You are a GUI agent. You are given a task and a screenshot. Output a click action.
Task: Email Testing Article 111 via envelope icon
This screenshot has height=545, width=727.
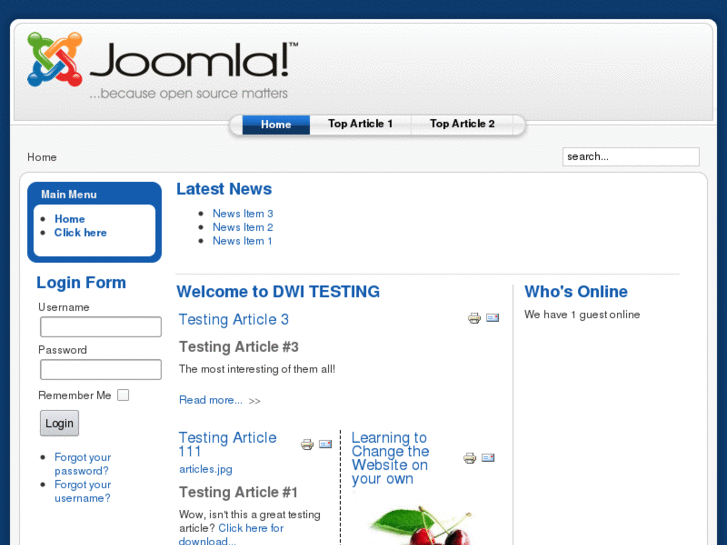point(325,444)
